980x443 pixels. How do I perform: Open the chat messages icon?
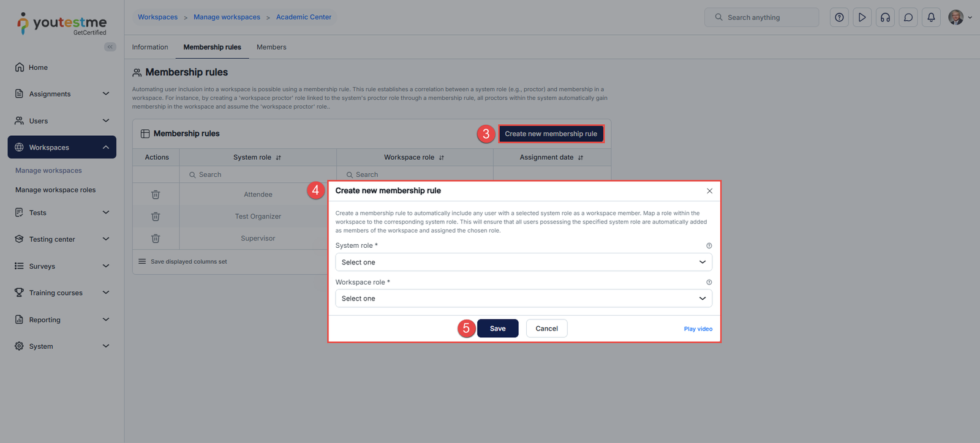(x=908, y=18)
